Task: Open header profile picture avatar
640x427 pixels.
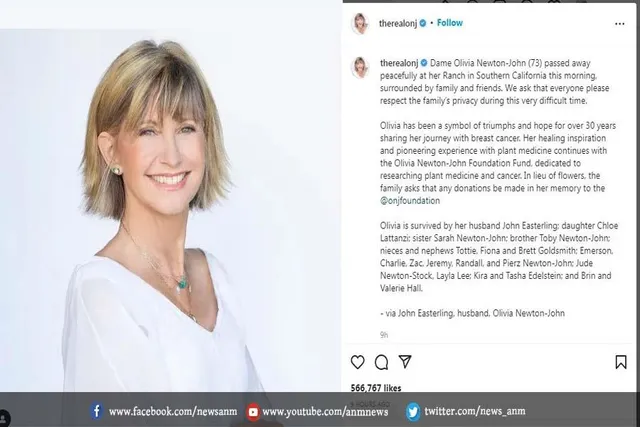Action: pos(360,23)
